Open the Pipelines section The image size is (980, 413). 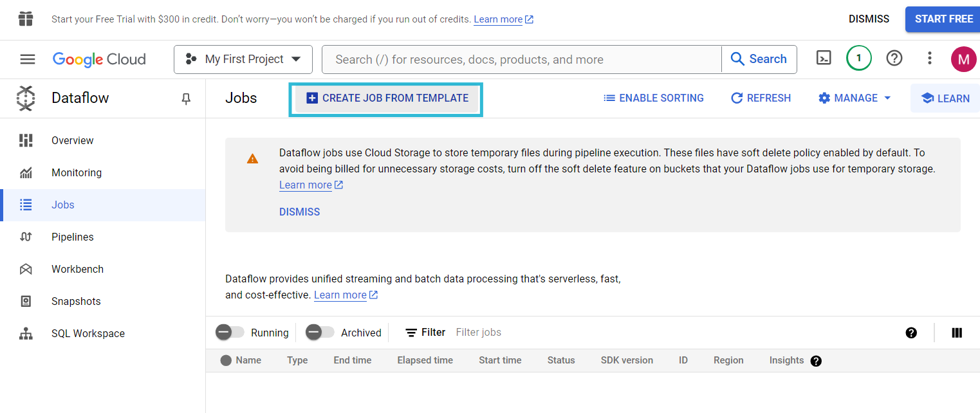72,237
